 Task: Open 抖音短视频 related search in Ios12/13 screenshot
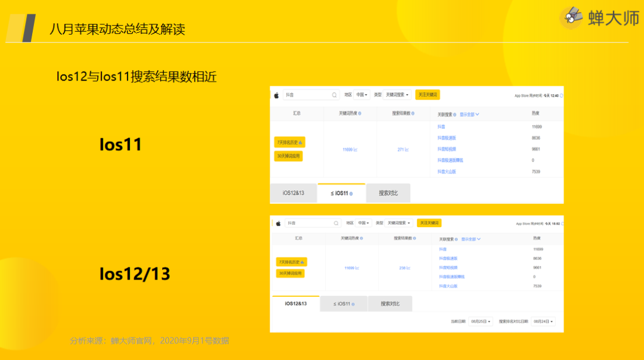pyautogui.click(x=448, y=268)
